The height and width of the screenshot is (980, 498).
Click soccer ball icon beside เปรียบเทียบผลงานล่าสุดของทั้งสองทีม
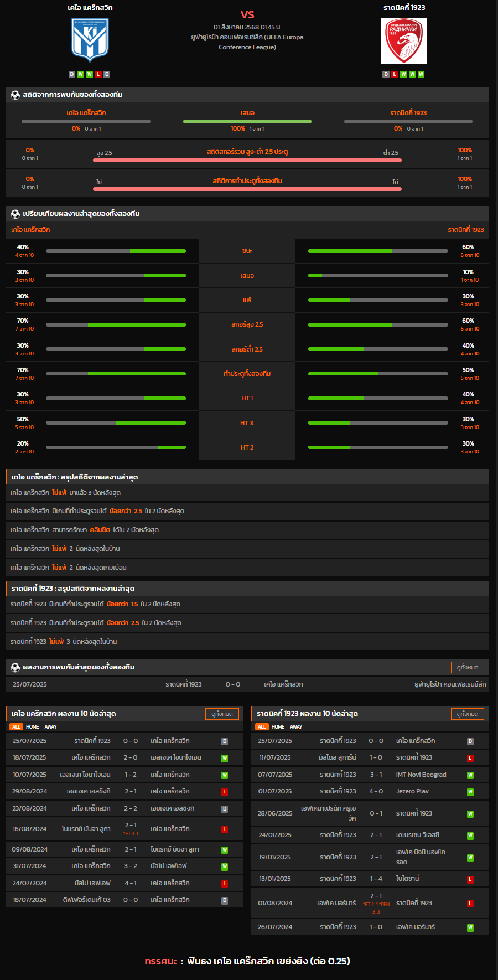pos(15,214)
